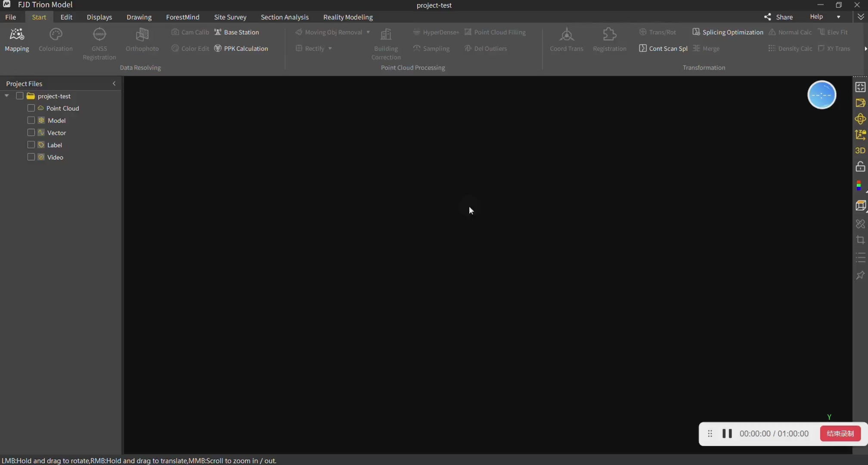Click the Rectify tool
This screenshot has height=465, width=868.
(x=310, y=49)
